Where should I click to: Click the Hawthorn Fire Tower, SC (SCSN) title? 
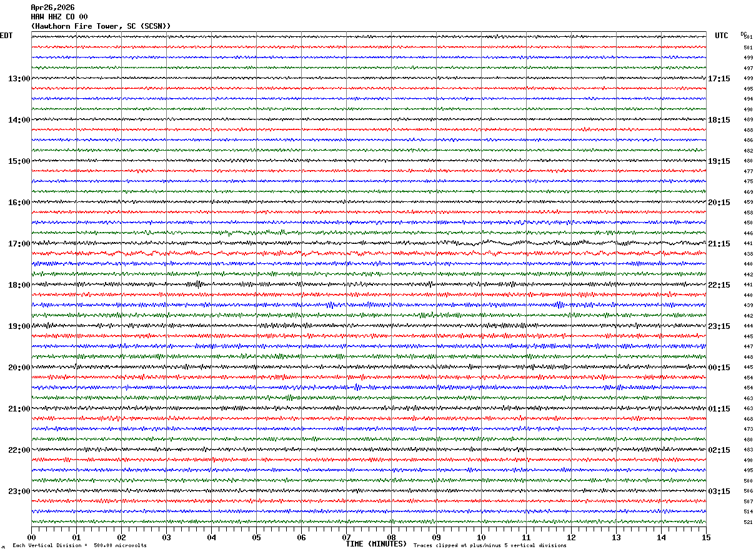point(101,26)
